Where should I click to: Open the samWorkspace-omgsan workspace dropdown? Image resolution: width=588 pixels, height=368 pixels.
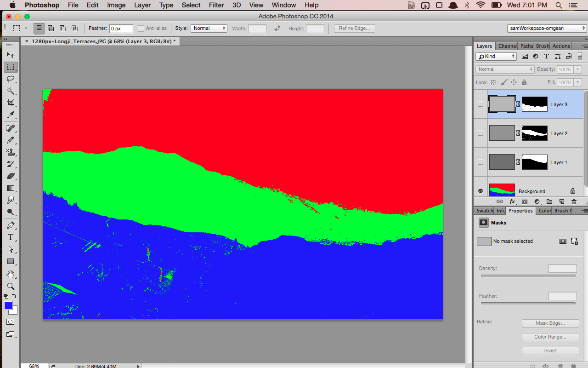click(547, 29)
